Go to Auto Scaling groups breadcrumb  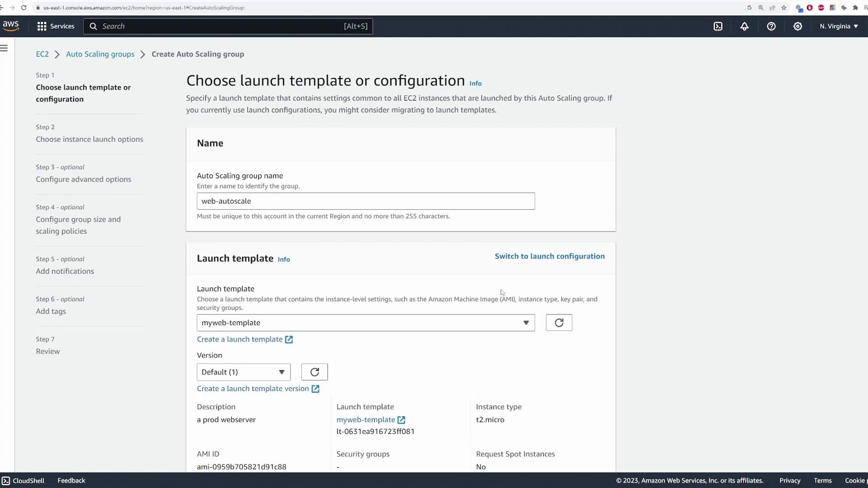click(x=100, y=54)
